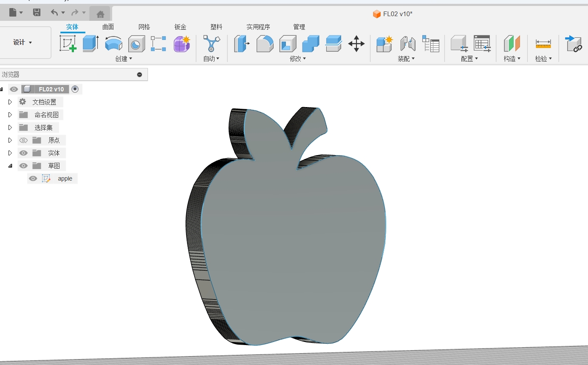Expand the 原点 node
The image size is (588, 365).
coord(10,140)
